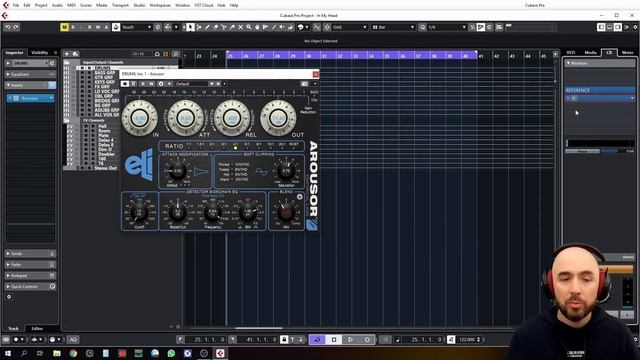Click the Redo arrow in toolbar
The height and width of the screenshot is (360, 640).
[x=16, y=27]
